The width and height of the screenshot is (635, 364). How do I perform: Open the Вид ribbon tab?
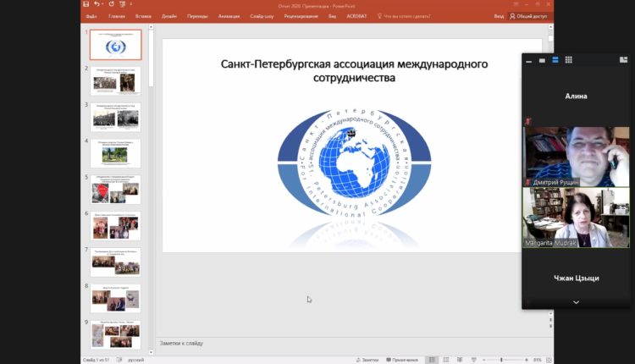pyautogui.click(x=332, y=16)
